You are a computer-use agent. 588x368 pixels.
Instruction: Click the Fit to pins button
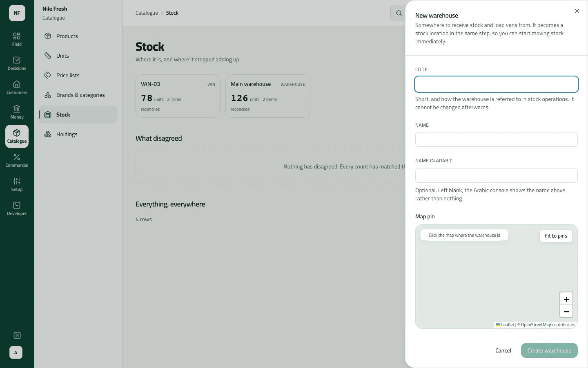[556, 236]
